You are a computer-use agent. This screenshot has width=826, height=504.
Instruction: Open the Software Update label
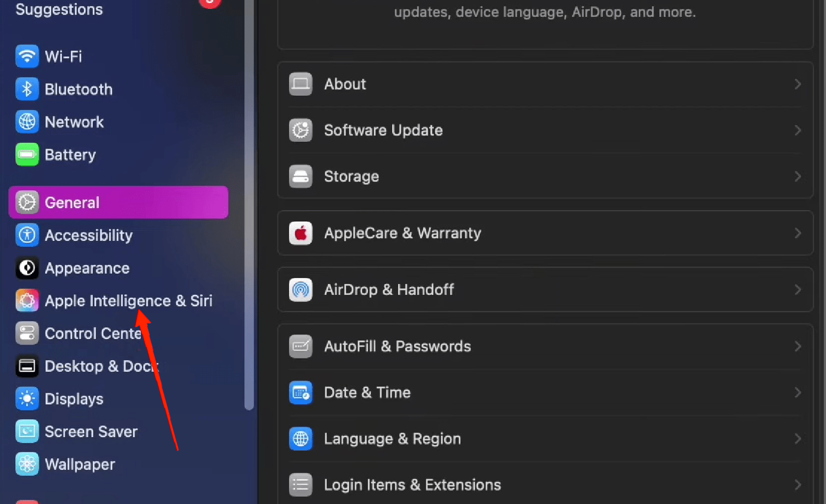coord(383,130)
